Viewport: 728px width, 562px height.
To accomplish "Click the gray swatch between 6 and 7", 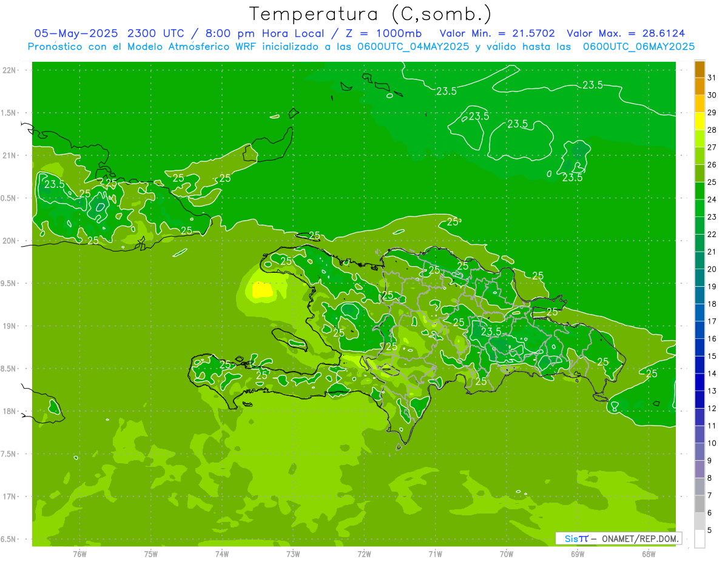I will [699, 504].
